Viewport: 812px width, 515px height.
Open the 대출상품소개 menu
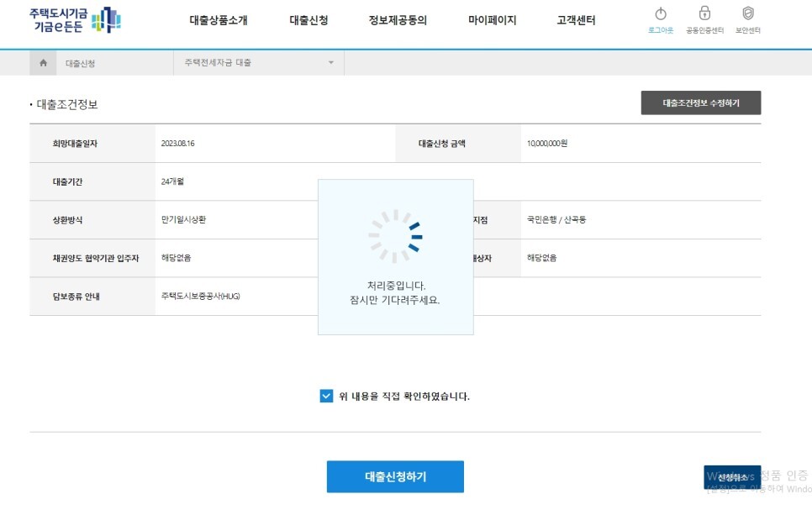[x=217, y=20]
